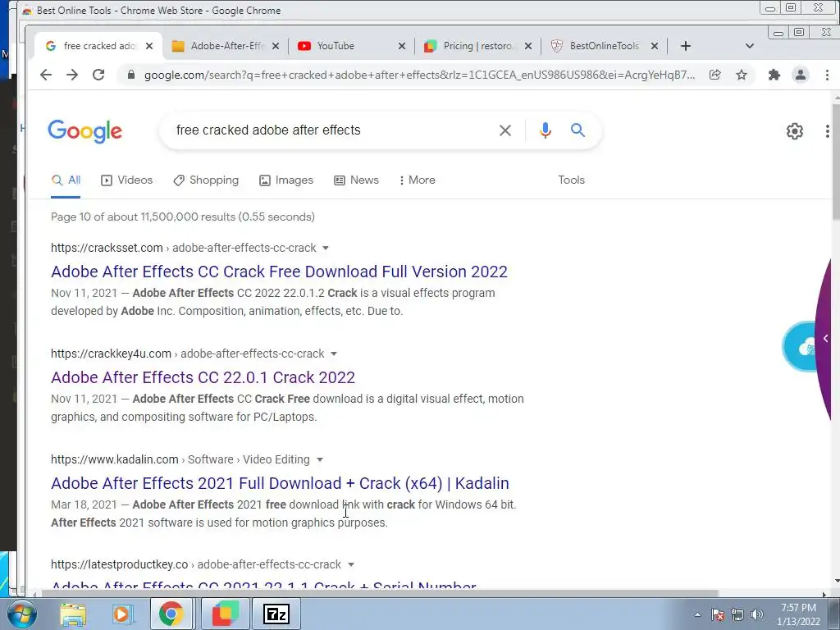Open the Chrome profile avatar
This screenshot has height=630, width=840.
801,75
